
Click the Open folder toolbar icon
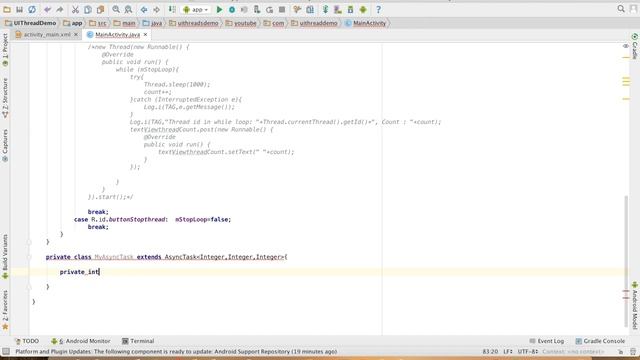click(7, 9)
